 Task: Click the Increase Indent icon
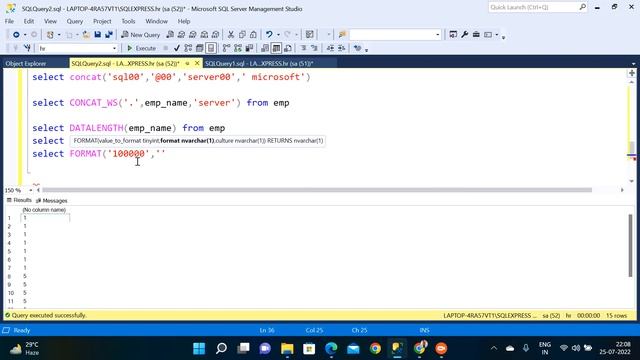pos(342,48)
